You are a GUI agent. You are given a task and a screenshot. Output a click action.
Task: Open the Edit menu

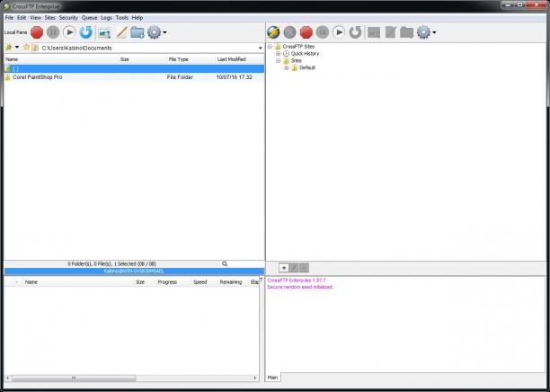[x=22, y=18]
